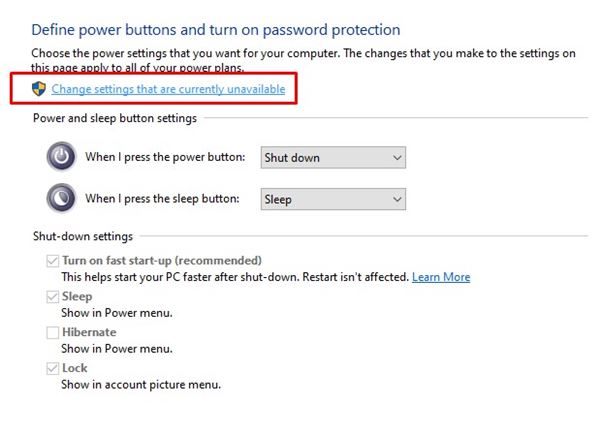
Task: Click the Shut-down settings section header
Action: click(83, 236)
